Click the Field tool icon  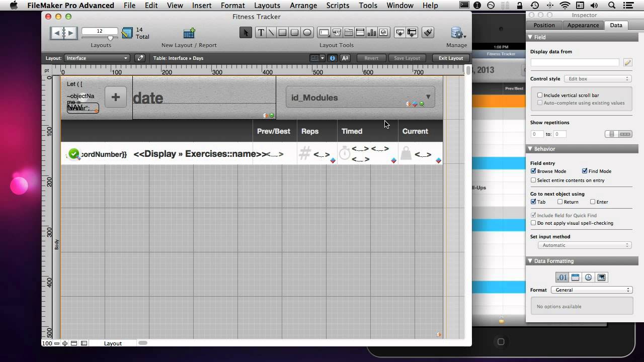(x=400, y=33)
